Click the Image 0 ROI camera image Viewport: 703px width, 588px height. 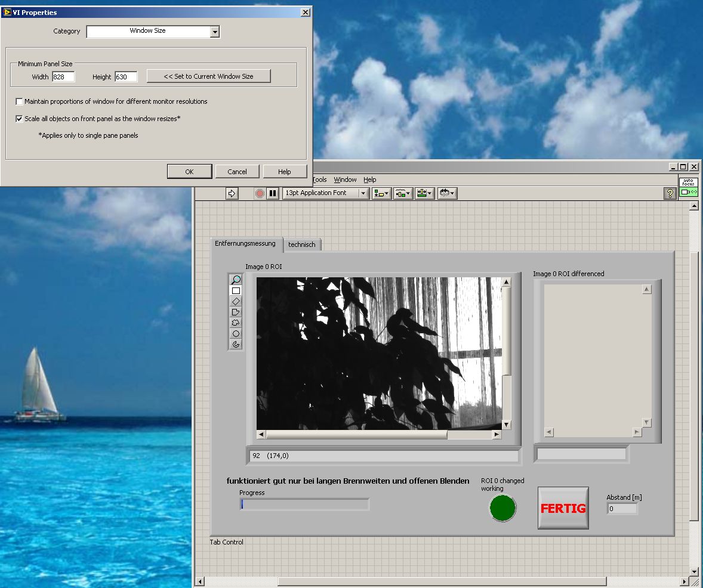click(x=380, y=354)
